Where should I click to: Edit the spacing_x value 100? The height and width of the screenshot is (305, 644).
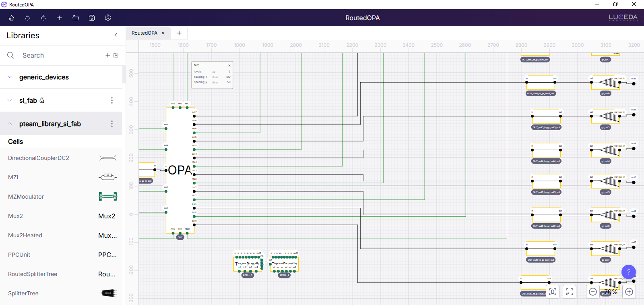click(x=228, y=77)
